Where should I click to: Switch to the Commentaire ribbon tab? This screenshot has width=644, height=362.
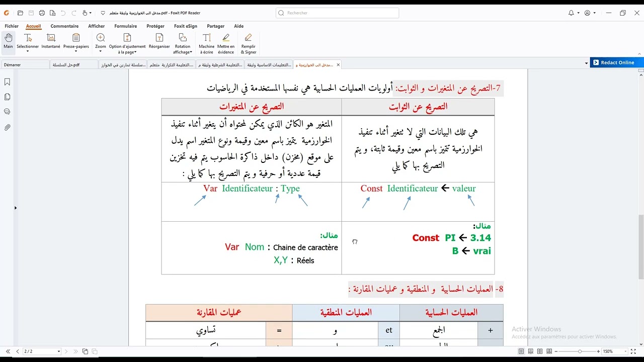tap(64, 26)
